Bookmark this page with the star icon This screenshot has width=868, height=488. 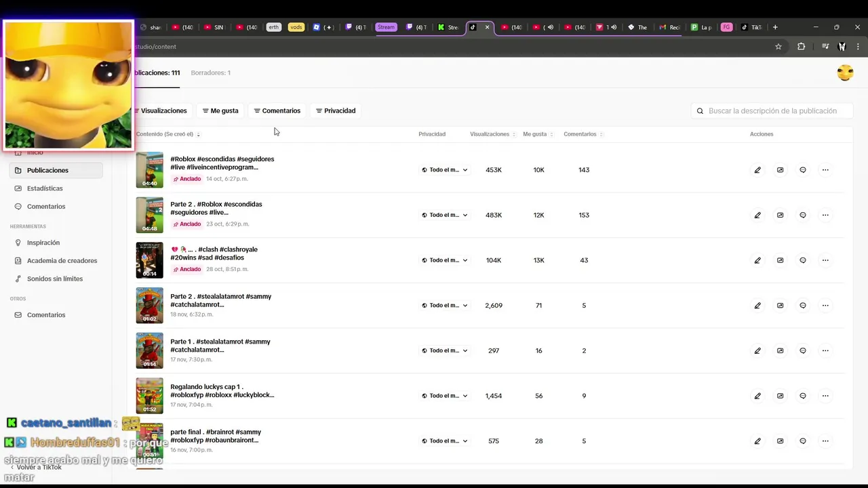778,47
